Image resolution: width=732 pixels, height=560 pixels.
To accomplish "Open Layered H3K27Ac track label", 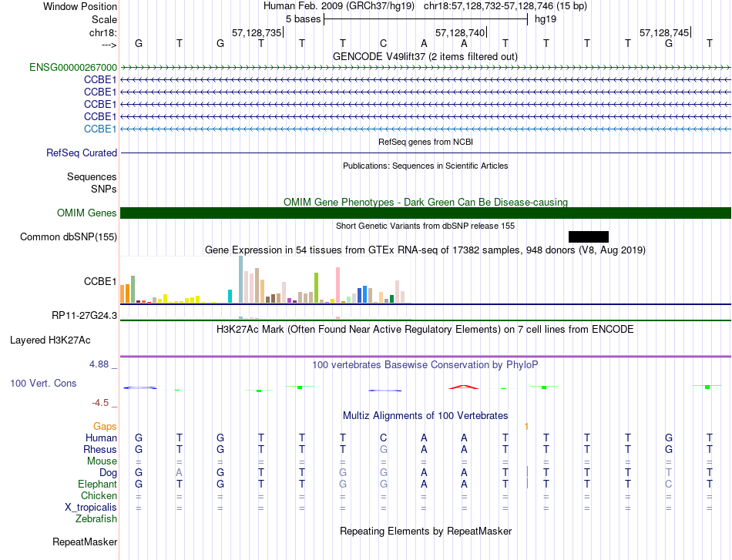I will click(x=50, y=340).
